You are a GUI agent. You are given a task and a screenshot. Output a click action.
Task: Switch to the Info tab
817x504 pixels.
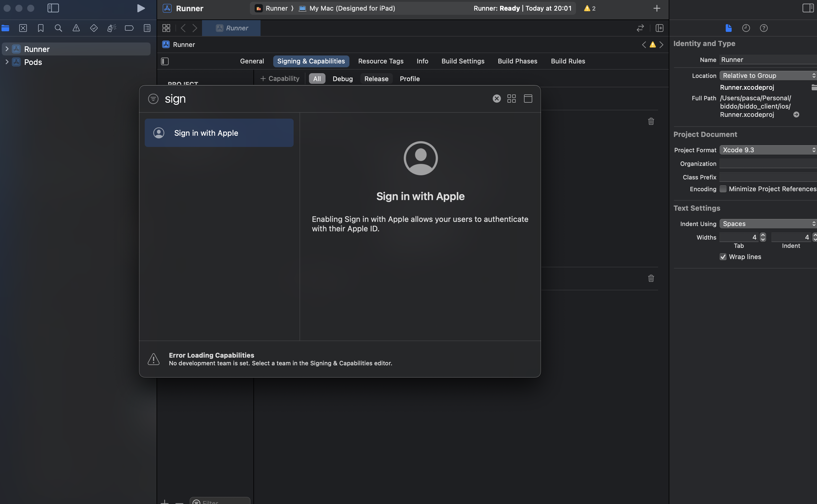(x=422, y=61)
